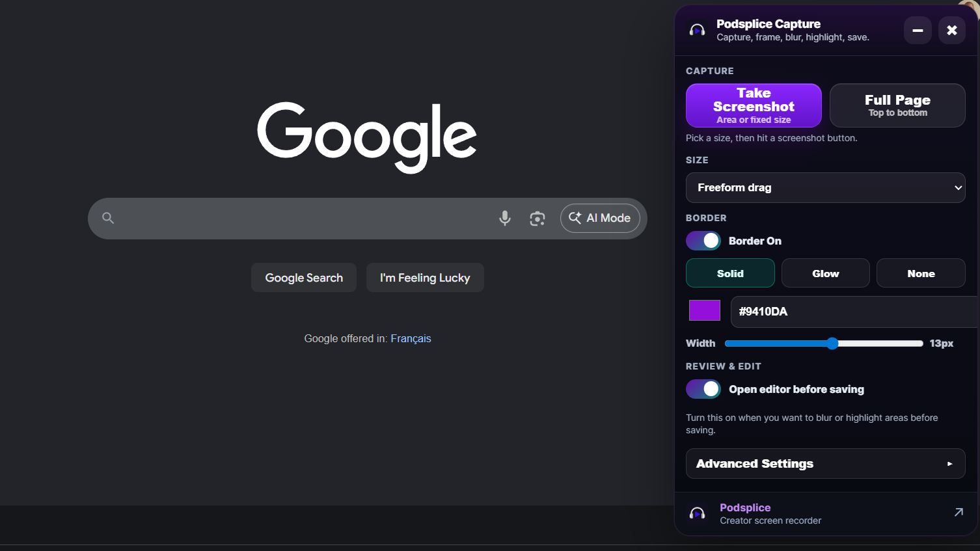This screenshot has height=551, width=980.
Task: Click the Podsplice Capture headphones logo
Action: tap(697, 30)
